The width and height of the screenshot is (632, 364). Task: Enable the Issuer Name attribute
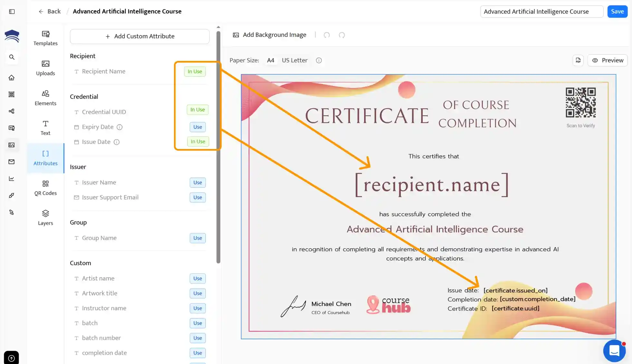point(197,182)
